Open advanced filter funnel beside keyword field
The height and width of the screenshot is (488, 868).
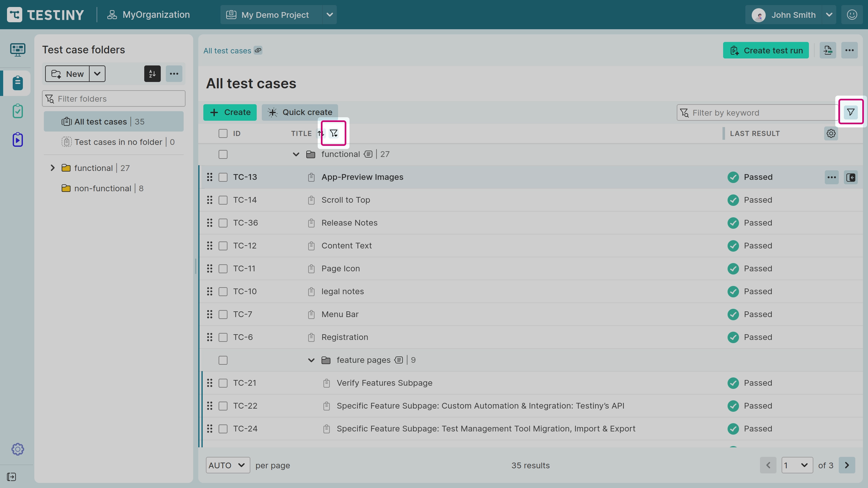tap(851, 112)
